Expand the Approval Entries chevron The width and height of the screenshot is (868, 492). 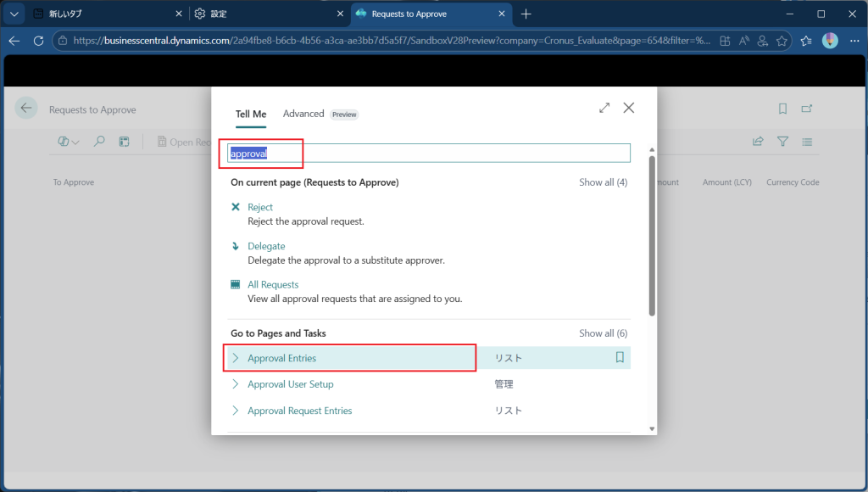pos(236,358)
